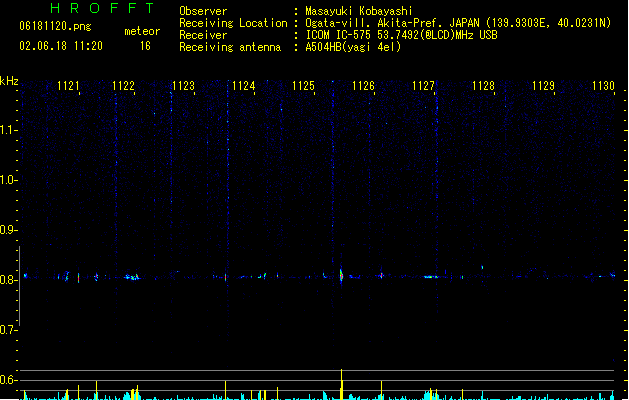Click the tallest yellow intensity peak before 1126
Image resolution: width=629 pixels, height=400 pixels.
[341, 384]
